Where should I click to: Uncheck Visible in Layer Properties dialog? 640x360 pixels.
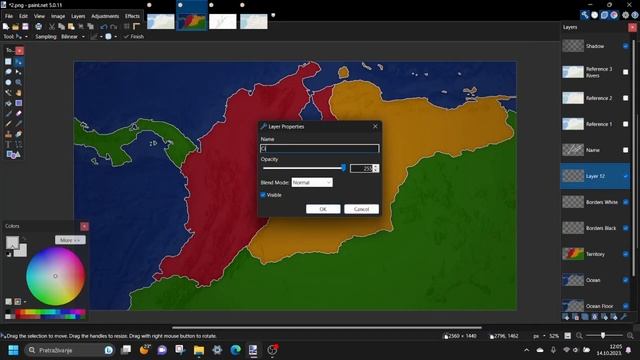pyautogui.click(x=263, y=195)
